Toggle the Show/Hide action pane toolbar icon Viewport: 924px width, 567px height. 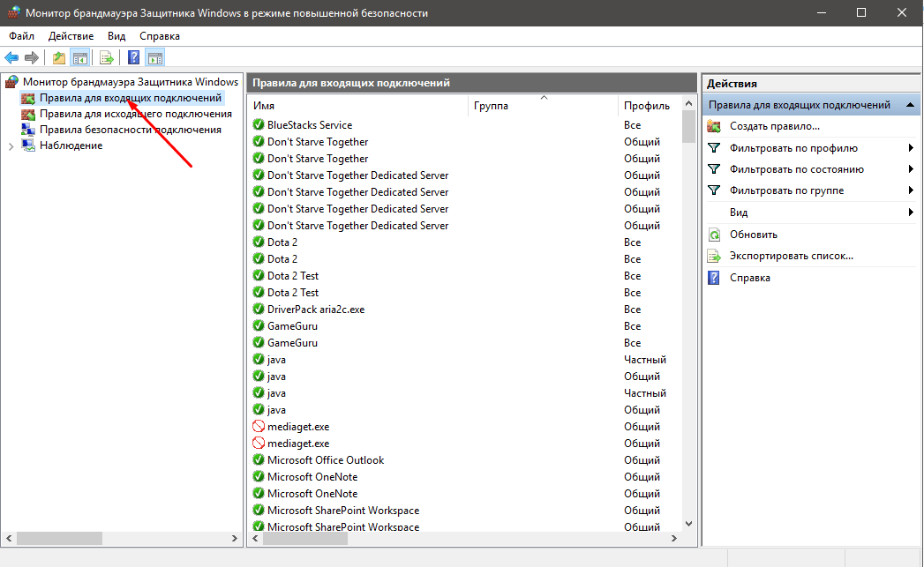(155, 57)
